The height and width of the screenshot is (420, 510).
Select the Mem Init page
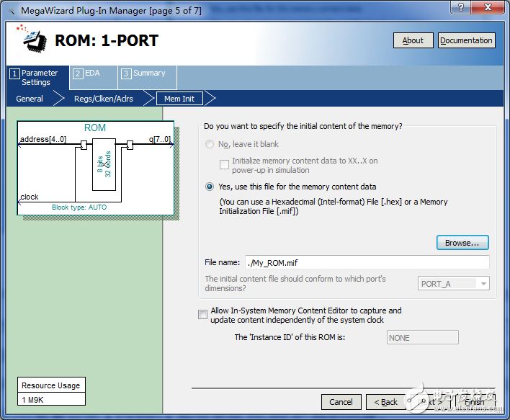click(x=179, y=99)
